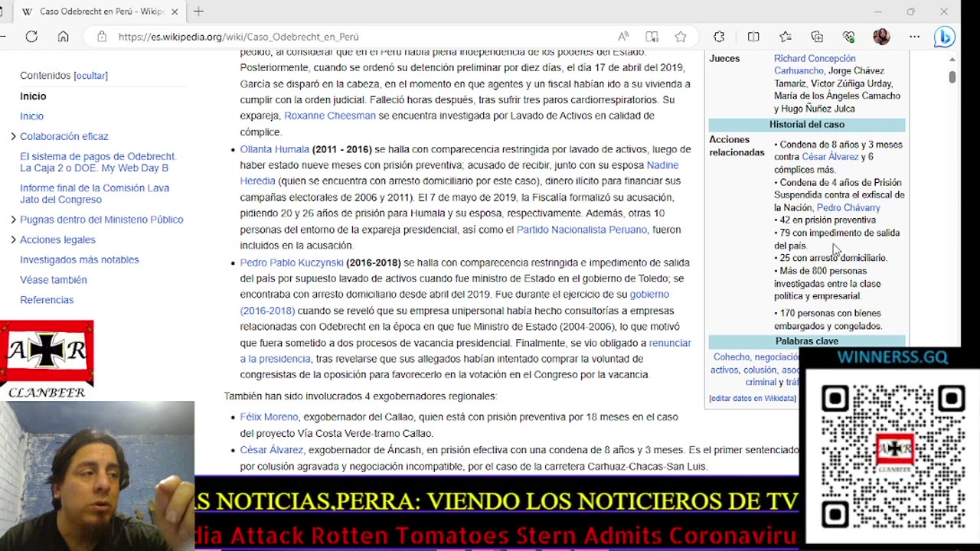Click scrollbar up arrow

[x=952, y=59]
